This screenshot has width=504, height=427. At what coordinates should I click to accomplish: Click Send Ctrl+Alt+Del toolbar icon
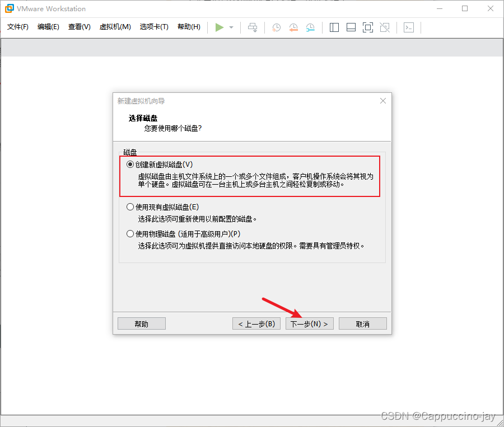(x=253, y=27)
